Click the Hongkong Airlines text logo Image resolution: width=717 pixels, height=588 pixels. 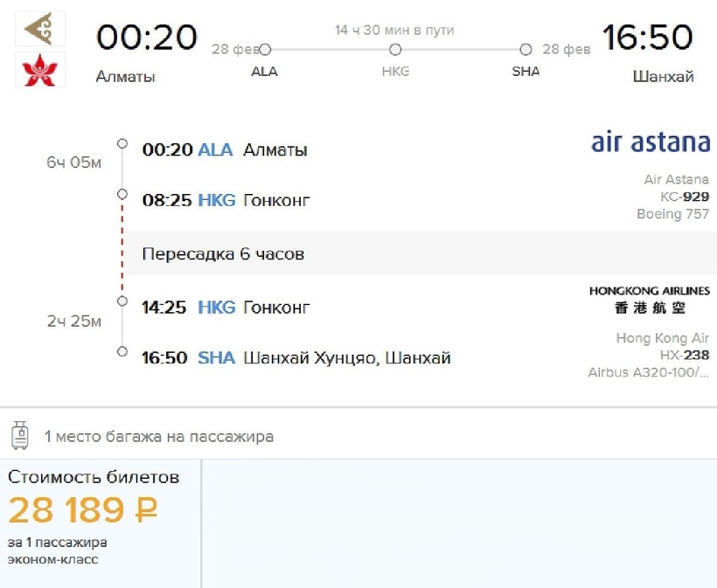pos(649,299)
